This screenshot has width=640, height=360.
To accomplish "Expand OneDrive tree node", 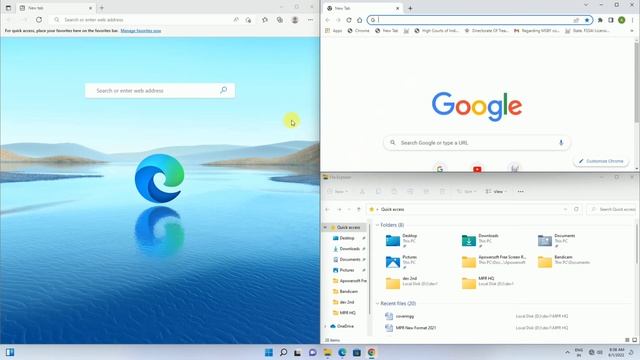I will (x=325, y=326).
